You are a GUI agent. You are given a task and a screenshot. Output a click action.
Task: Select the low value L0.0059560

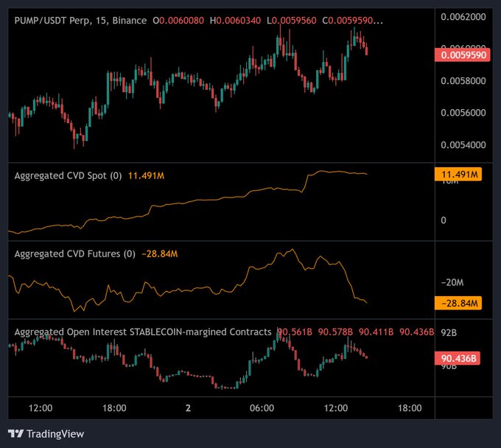pyautogui.click(x=292, y=21)
